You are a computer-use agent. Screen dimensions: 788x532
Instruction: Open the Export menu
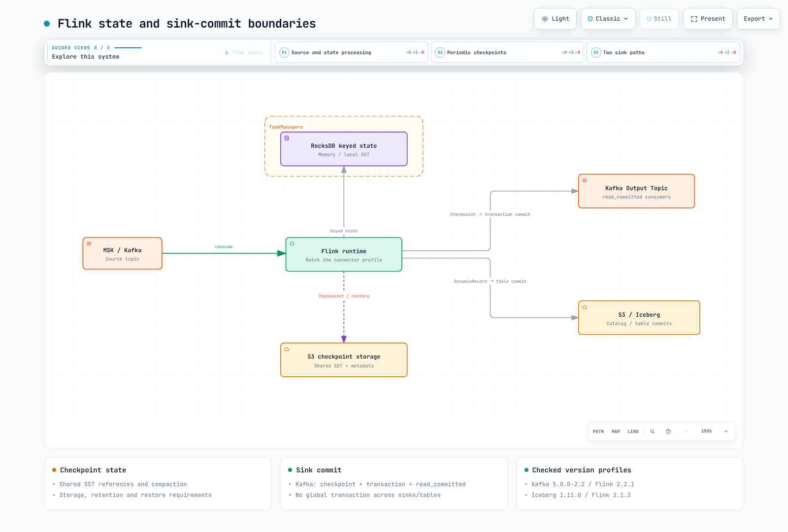pos(758,19)
